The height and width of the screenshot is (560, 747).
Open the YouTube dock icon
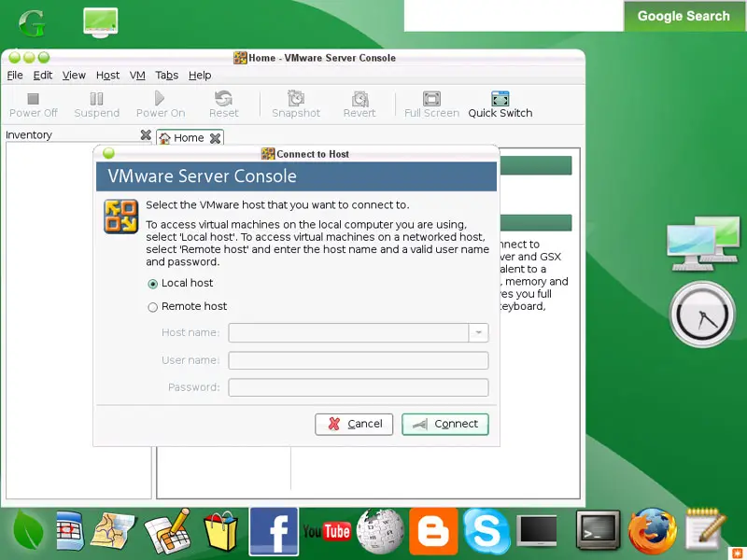(x=327, y=531)
